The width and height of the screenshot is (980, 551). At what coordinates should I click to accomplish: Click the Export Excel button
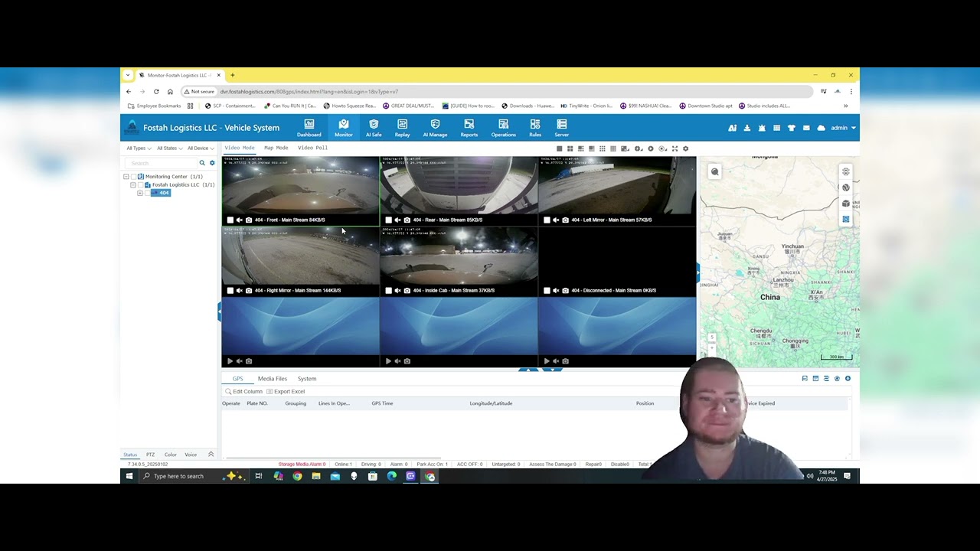286,392
